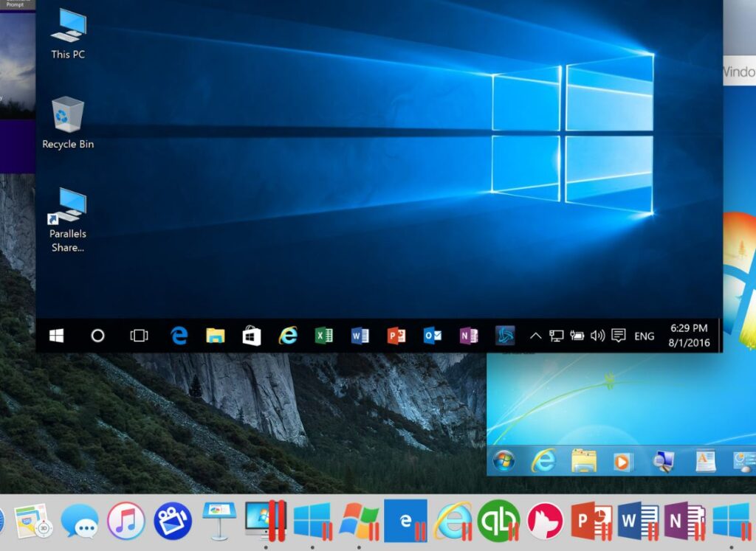Open Excel from the Windows 10 taskbar

(323, 335)
